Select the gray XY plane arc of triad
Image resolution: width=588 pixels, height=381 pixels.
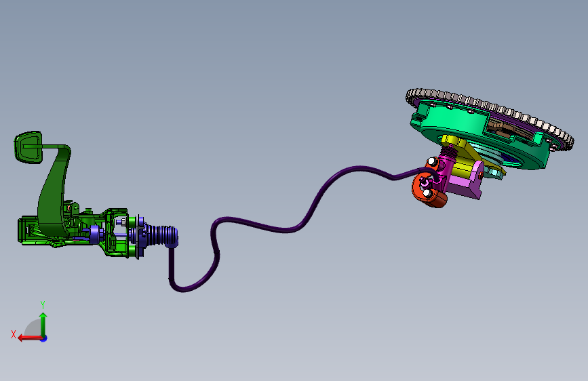pos(33,327)
